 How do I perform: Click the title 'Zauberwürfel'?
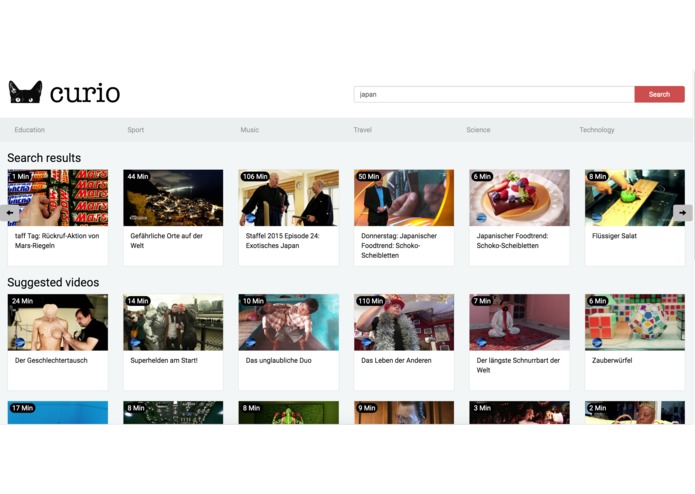612,360
